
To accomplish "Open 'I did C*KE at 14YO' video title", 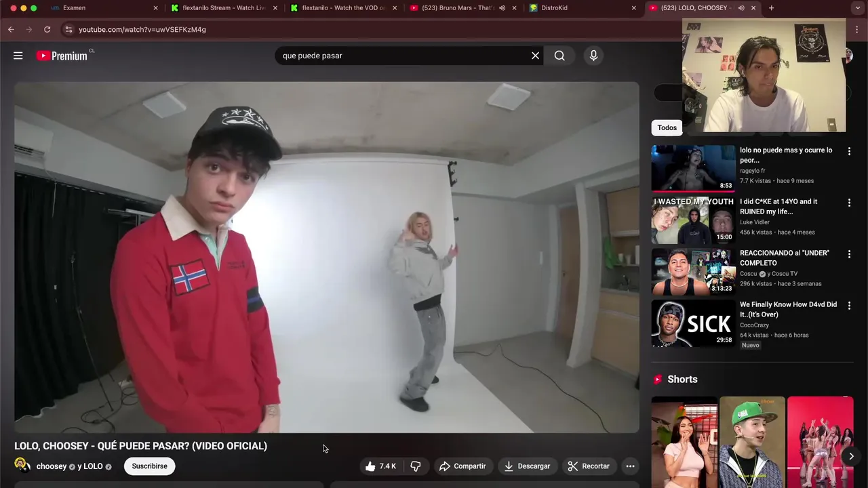I will (x=778, y=207).
